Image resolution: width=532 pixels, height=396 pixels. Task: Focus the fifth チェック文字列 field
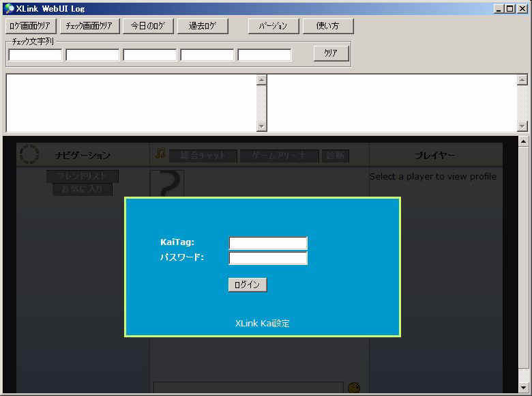pyautogui.click(x=265, y=55)
